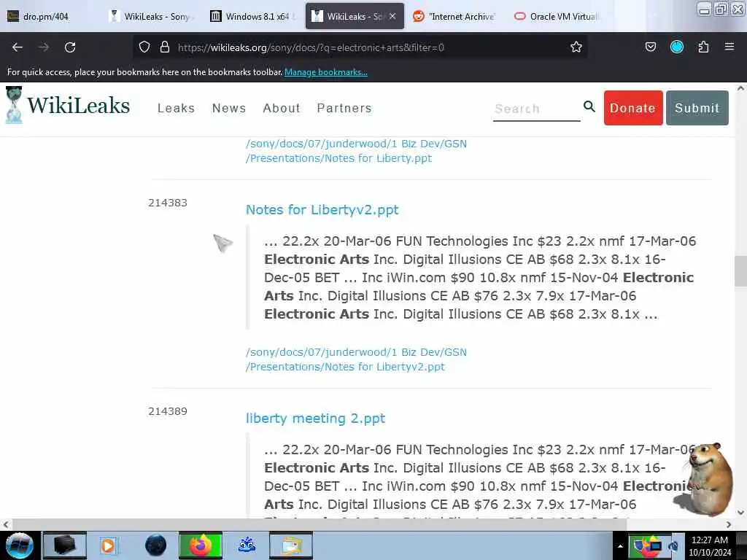Click the volume tray icon
Image resolution: width=747 pixels, height=560 pixels.
tap(673, 545)
